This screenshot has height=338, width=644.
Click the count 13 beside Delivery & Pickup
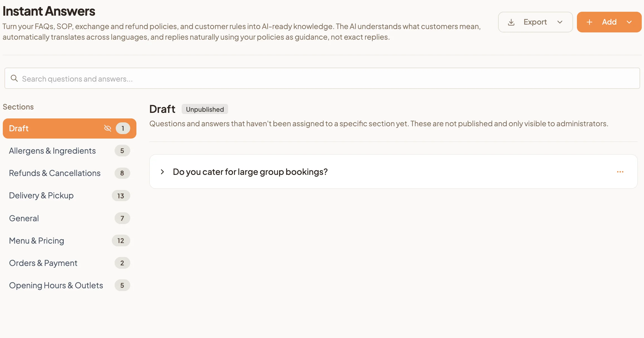(x=121, y=196)
